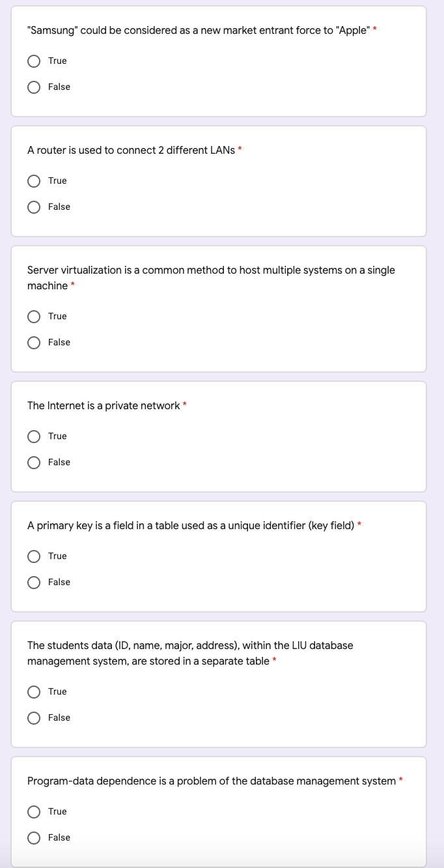The width and height of the screenshot is (444, 868).
Task: Pick False for Internet is a private network
Action: click(x=34, y=462)
